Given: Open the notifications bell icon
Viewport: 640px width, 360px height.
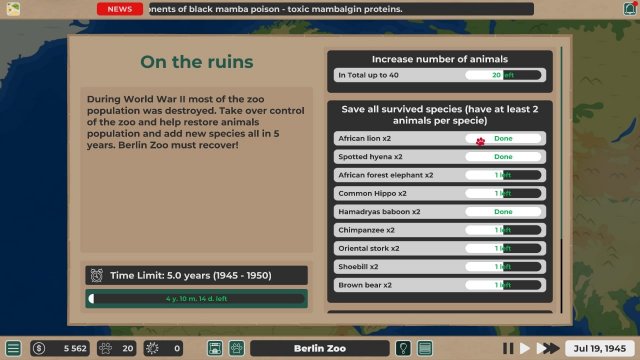Looking at the screenshot, I should pyautogui.click(x=630, y=9).
